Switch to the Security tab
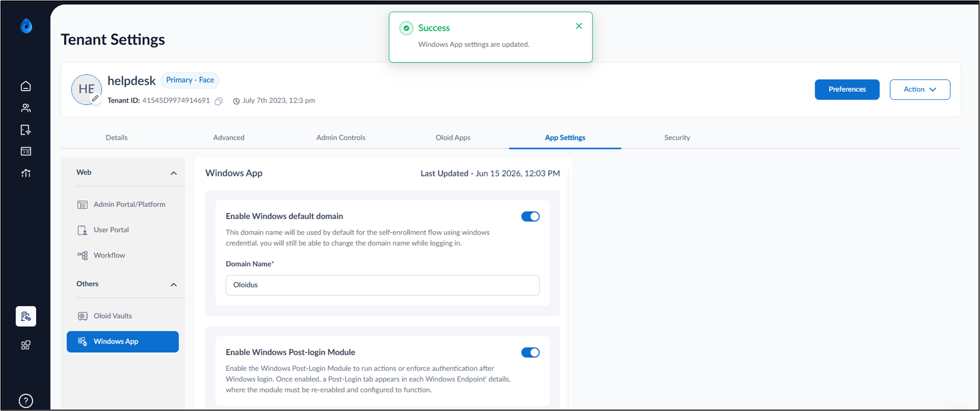Screen dimensions: 980x411 677,138
